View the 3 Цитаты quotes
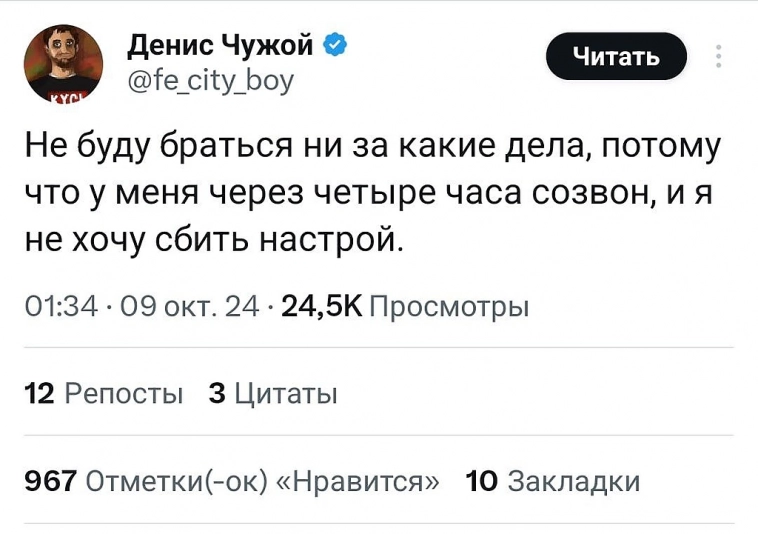 tap(271, 394)
